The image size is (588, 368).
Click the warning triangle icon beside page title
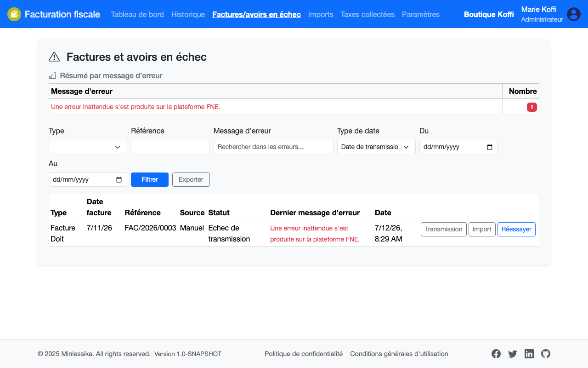click(x=54, y=57)
